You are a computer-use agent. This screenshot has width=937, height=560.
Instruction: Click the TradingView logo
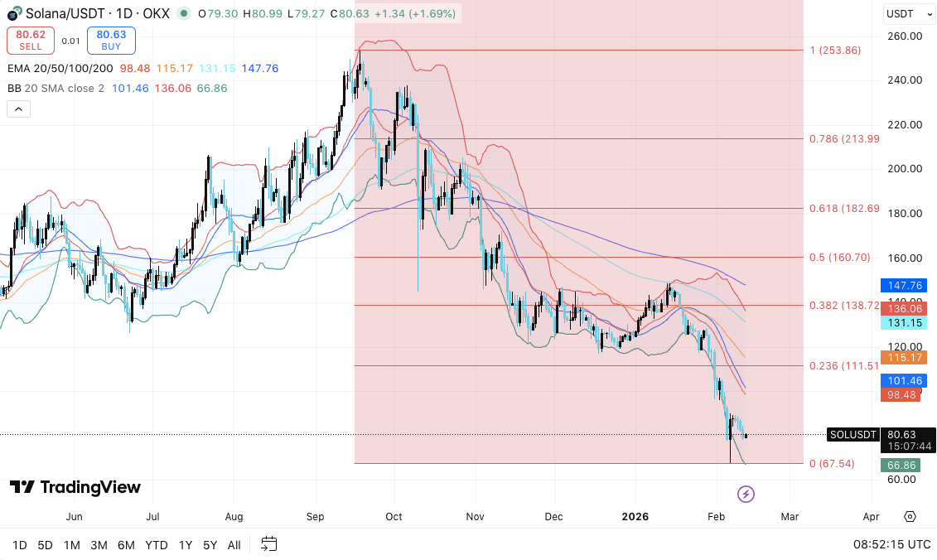[x=75, y=487]
